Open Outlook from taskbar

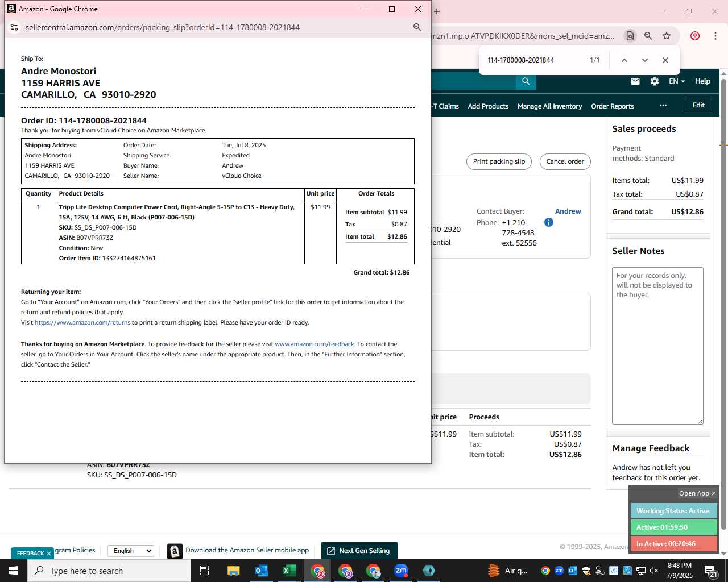261,571
